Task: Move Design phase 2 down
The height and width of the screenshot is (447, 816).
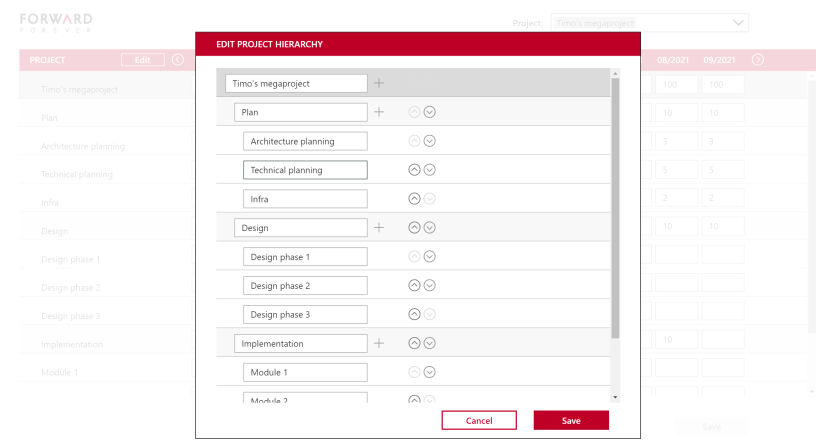Action: pos(430,286)
